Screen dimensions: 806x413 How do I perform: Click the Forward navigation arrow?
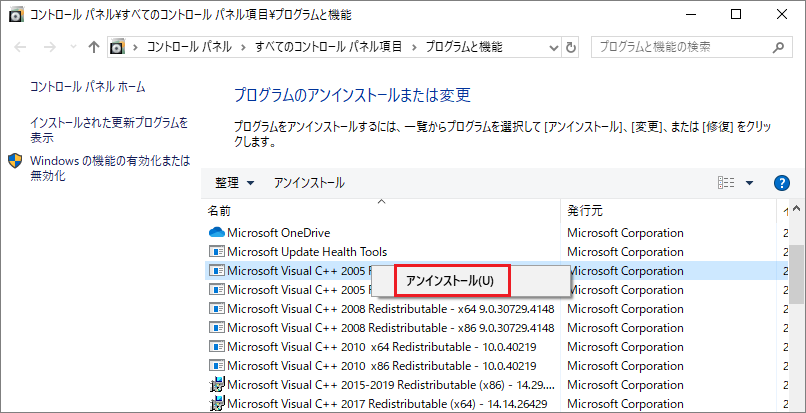point(49,47)
